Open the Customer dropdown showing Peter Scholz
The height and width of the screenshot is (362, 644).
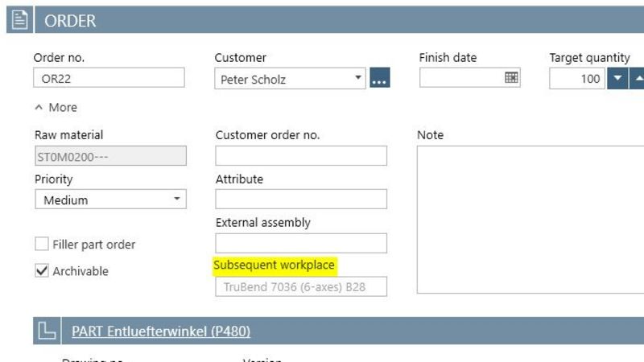coord(358,79)
